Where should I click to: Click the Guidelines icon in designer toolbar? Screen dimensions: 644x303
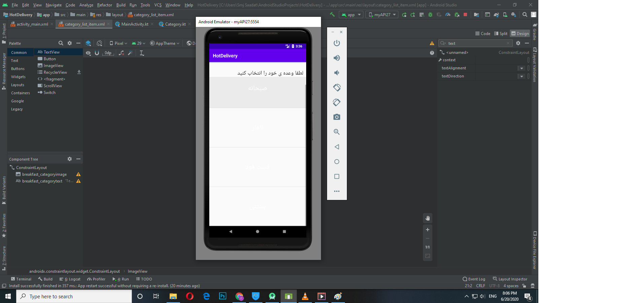142,53
